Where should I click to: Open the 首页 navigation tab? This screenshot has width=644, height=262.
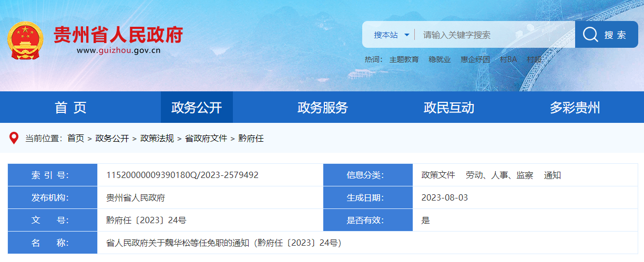tap(70, 108)
